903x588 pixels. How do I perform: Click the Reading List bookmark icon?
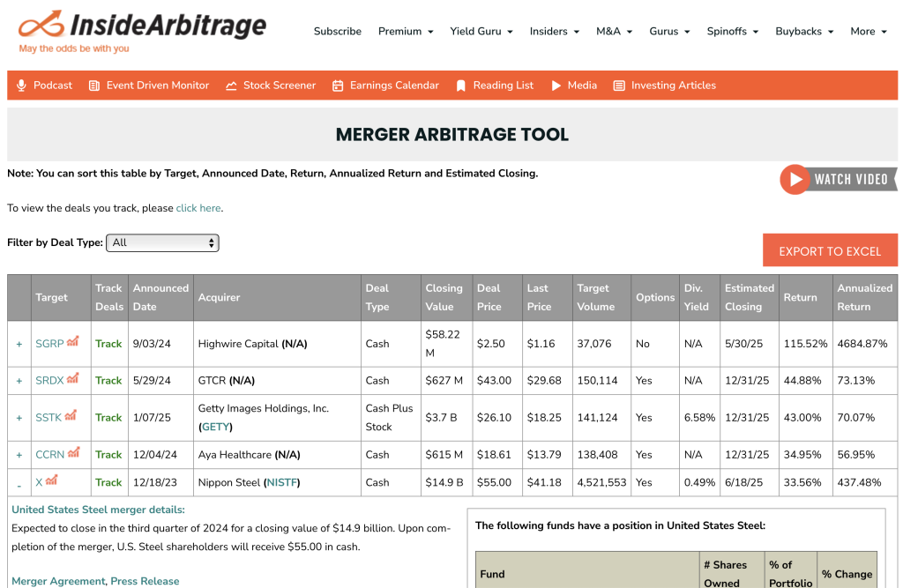click(460, 86)
